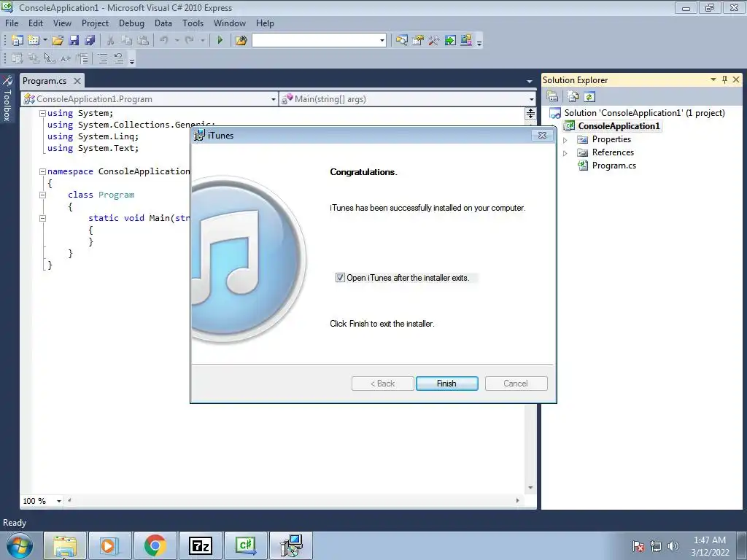Click the editor's vertical scroll down arrow
This screenshot has height=560, width=747.
pyautogui.click(x=530, y=488)
